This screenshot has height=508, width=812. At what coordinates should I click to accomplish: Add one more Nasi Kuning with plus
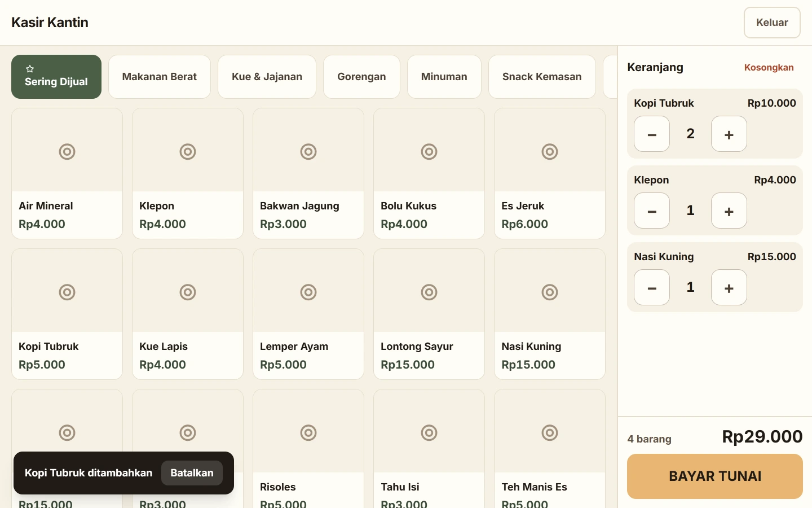729,287
